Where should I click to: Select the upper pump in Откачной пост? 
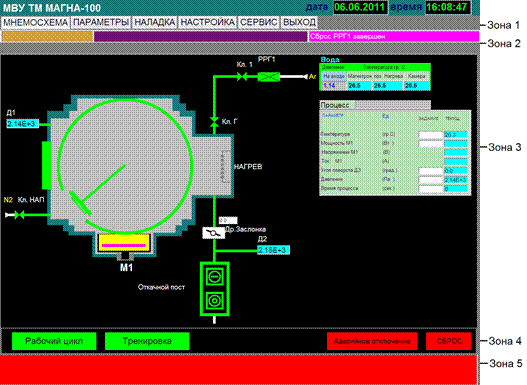214,277
